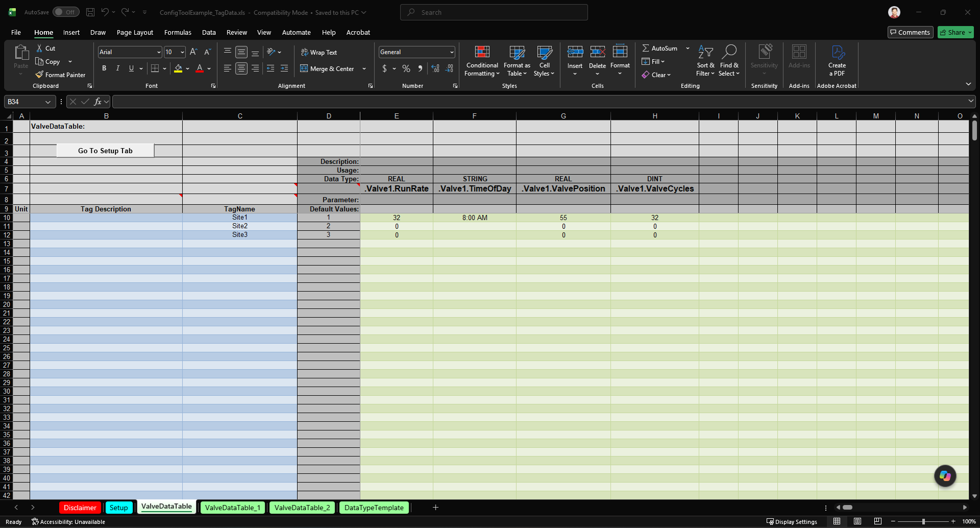Click the Increase Indent icon
980x528 pixels.
284,68
